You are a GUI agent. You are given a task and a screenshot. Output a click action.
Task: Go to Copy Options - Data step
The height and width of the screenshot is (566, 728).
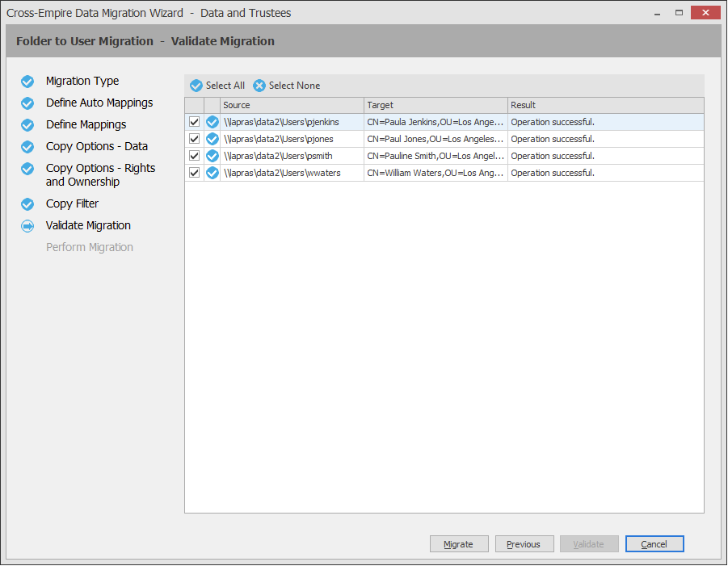[x=96, y=146]
